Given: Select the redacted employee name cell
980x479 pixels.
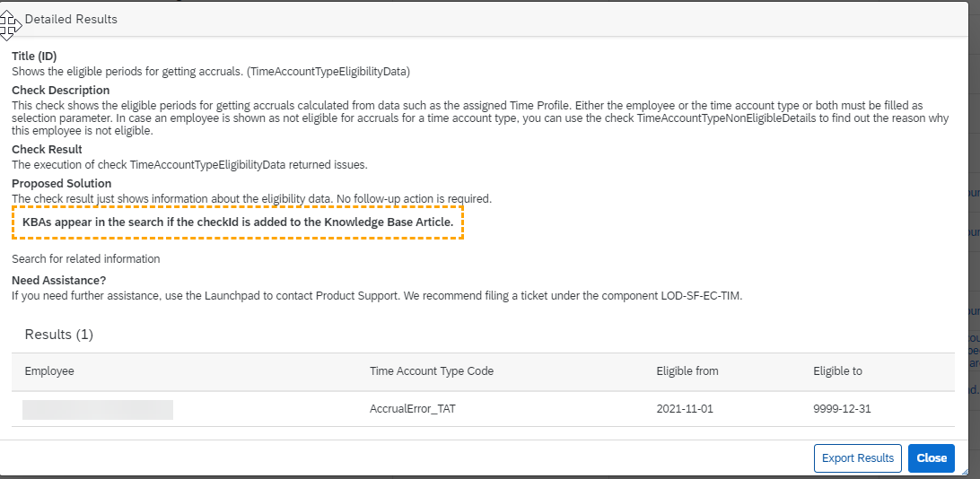Looking at the screenshot, I should 98,410.
